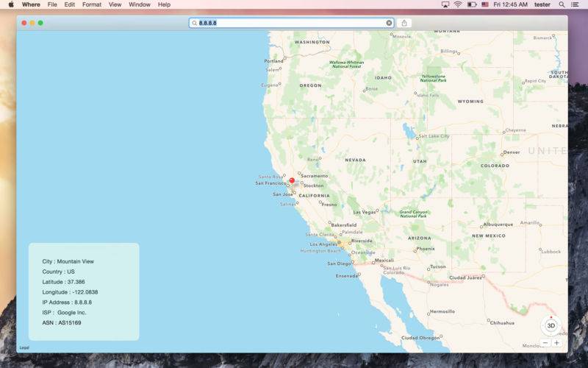Image resolution: width=588 pixels, height=368 pixels.
Task: Click the IP Address : 8.8.8.8 line
Action: coord(67,302)
